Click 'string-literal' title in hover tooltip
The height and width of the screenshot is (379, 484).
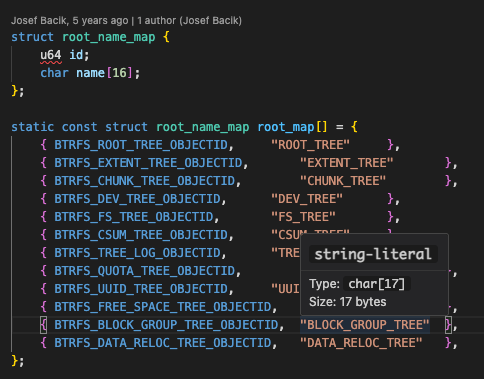(x=373, y=254)
